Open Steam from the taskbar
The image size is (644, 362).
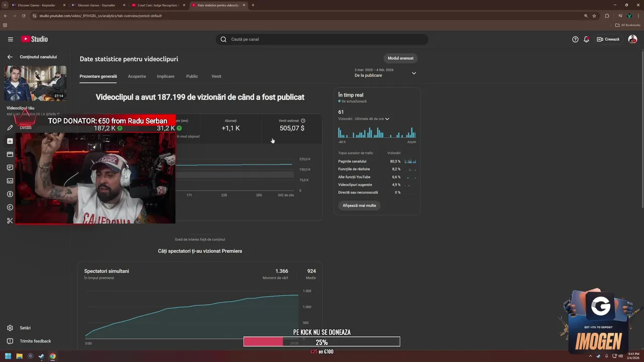pos(41,356)
